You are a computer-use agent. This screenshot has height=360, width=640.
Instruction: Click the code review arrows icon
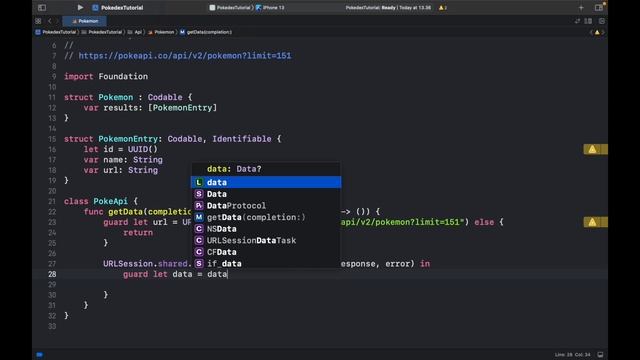(x=577, y=21)
